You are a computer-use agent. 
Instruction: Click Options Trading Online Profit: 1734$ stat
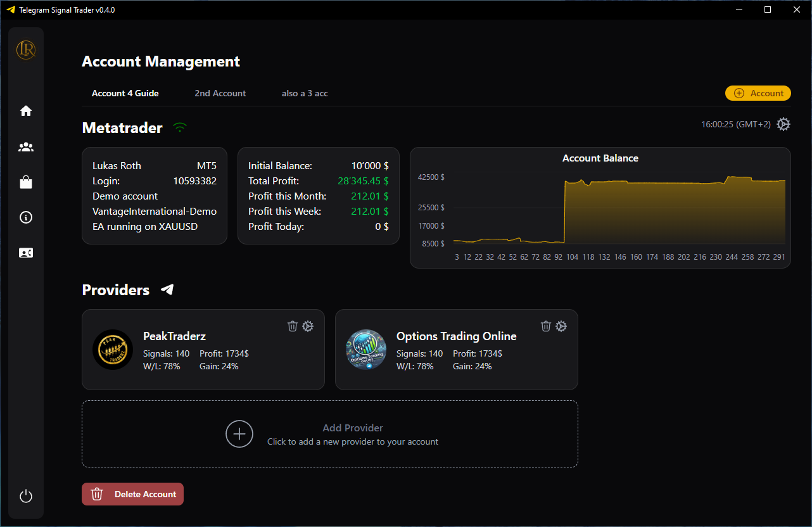478,353
